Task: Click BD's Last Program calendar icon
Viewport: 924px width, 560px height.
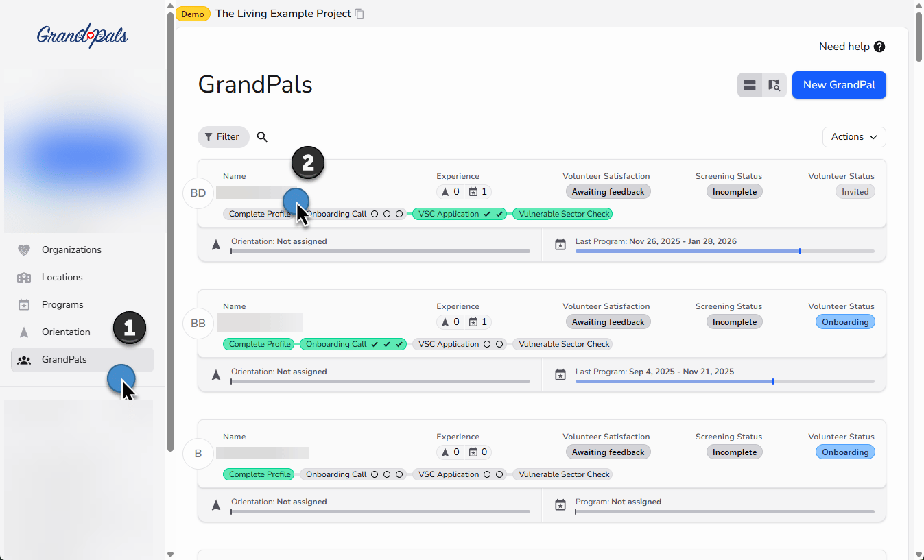Action: (x=560, y=245)
